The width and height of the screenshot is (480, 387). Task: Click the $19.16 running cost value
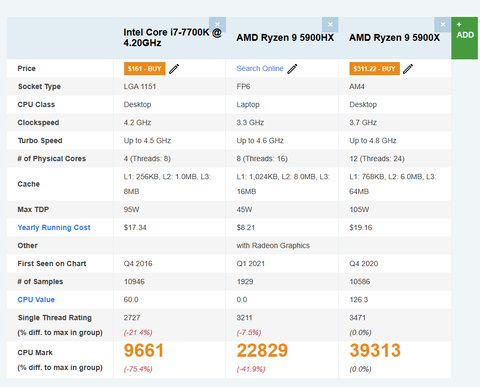click(361, 227)
